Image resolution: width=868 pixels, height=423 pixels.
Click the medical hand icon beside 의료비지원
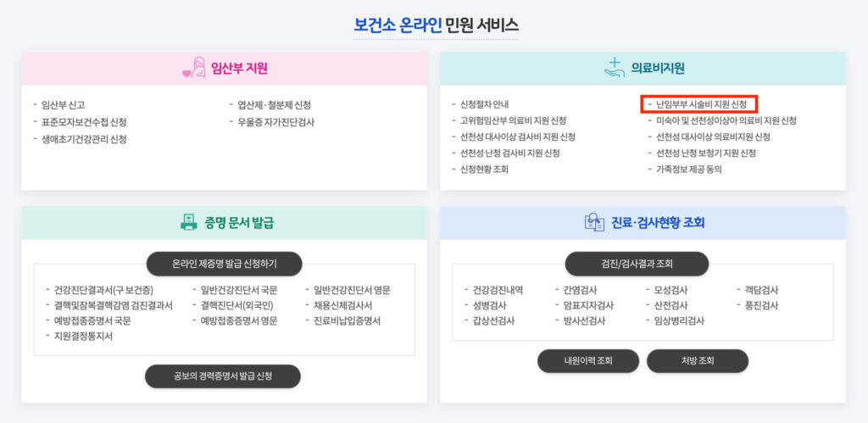tap(614, 69)
